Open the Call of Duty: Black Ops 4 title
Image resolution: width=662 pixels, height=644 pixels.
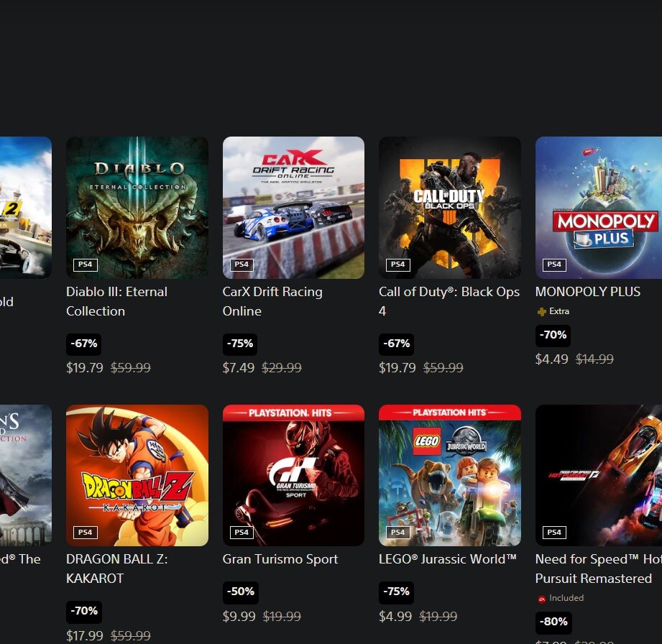click(449, 302)
